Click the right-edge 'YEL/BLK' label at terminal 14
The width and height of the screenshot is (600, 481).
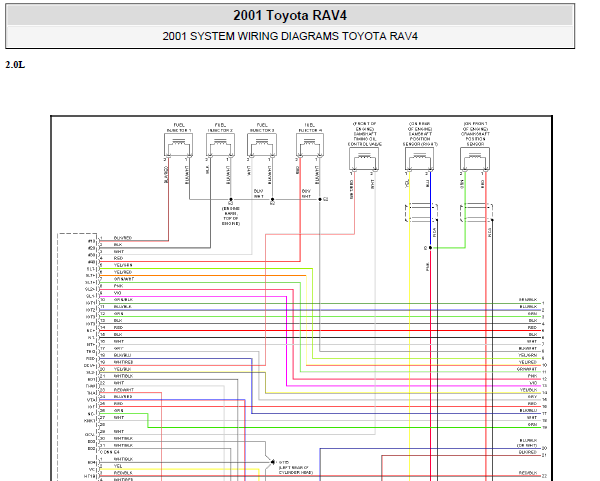point(528,390)
